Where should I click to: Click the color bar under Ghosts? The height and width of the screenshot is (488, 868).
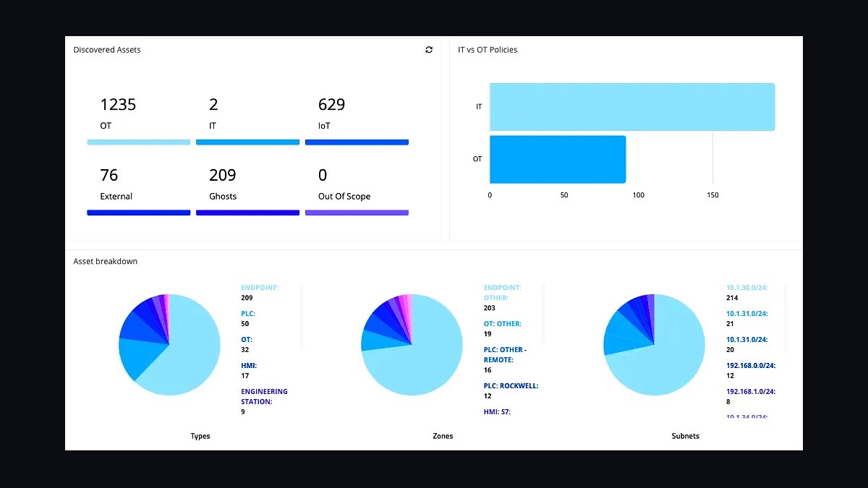(x=247, y=213)
